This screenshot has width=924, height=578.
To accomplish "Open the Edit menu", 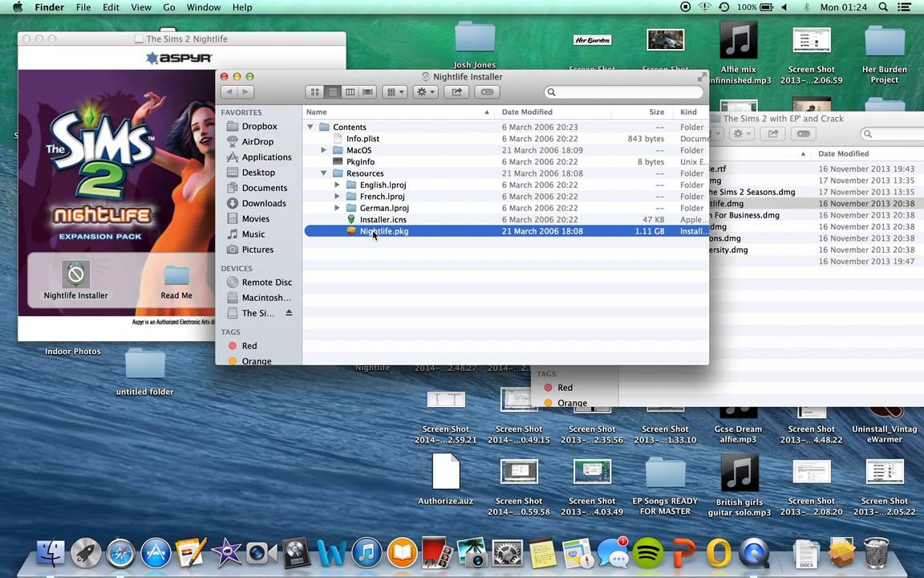I will tap(111, 7).
